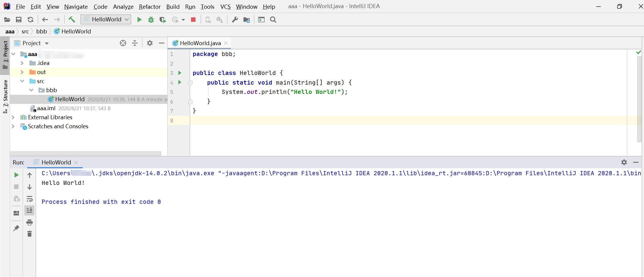Click run gutter arrow on line 3
The width and height of the screenshot is (644, 277).
tap(180, 73)
